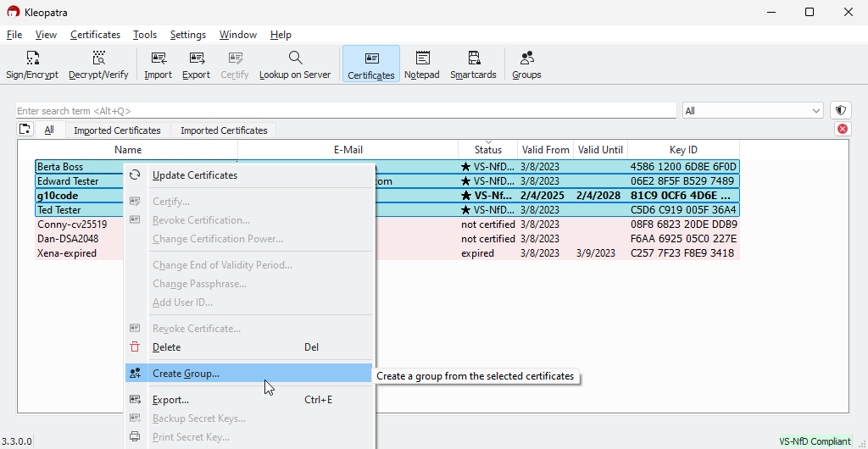The width and height of the screenshot is (868, 449).
Task: Click the VS-NfD Compliant status indicator
Action: pyautogui.click(x=815, y=441)
